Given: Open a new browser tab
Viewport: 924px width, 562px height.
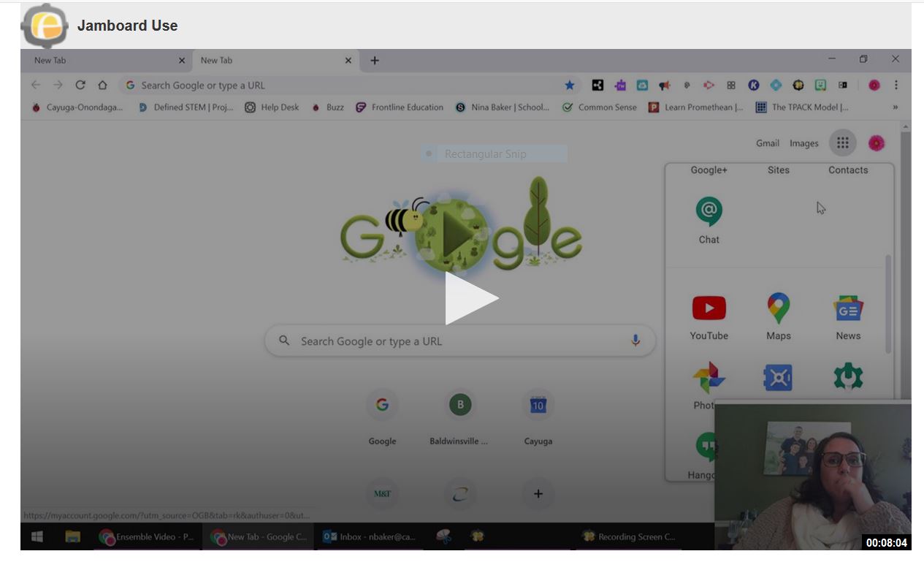Looking at the screenshot, I should pos(375,61).
